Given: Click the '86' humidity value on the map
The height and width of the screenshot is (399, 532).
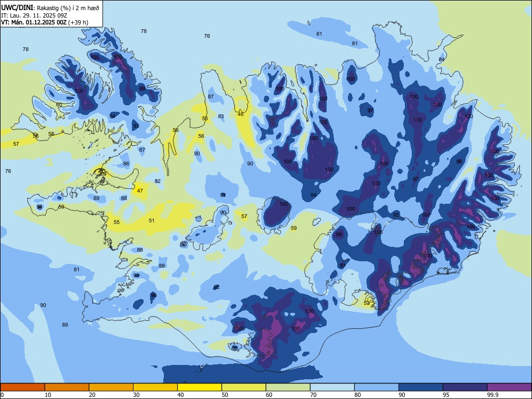Looking at the screenshot, I should 126,163.
